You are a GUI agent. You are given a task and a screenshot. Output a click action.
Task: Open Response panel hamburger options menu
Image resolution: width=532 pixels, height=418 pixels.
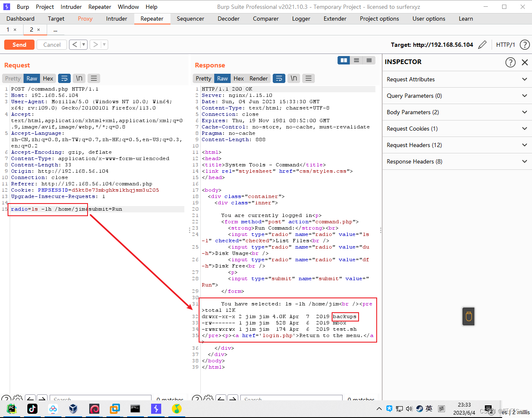(x=309, y=78)
